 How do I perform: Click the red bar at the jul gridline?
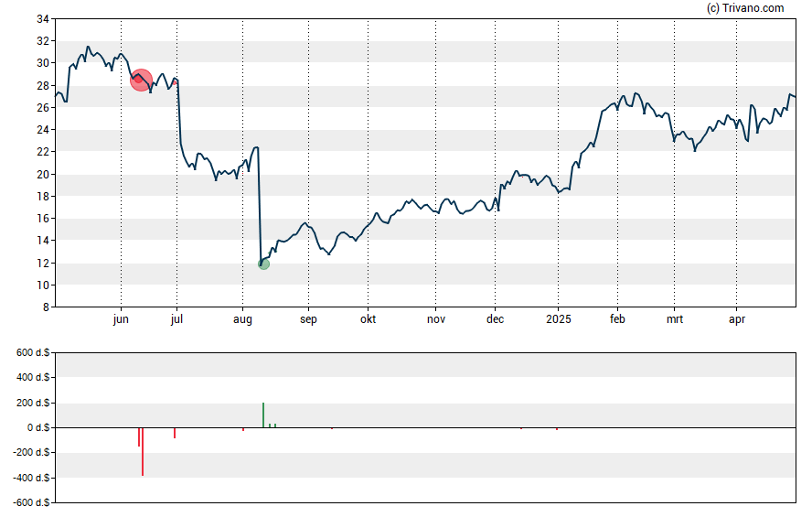coord(175,433)
